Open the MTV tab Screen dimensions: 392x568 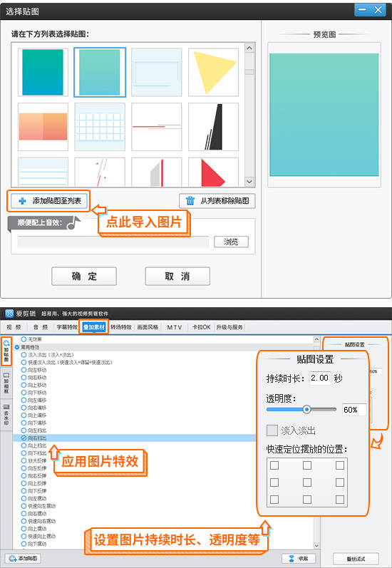point(175,327)
